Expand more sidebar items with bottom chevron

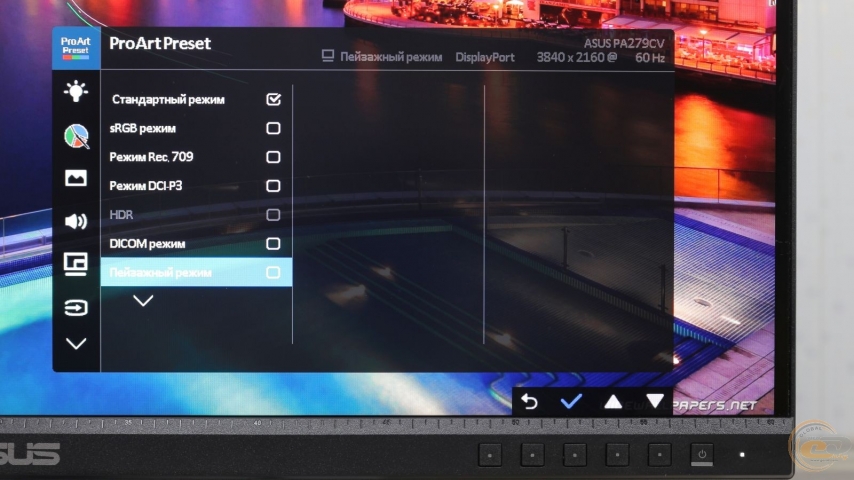tap(76, 344)
